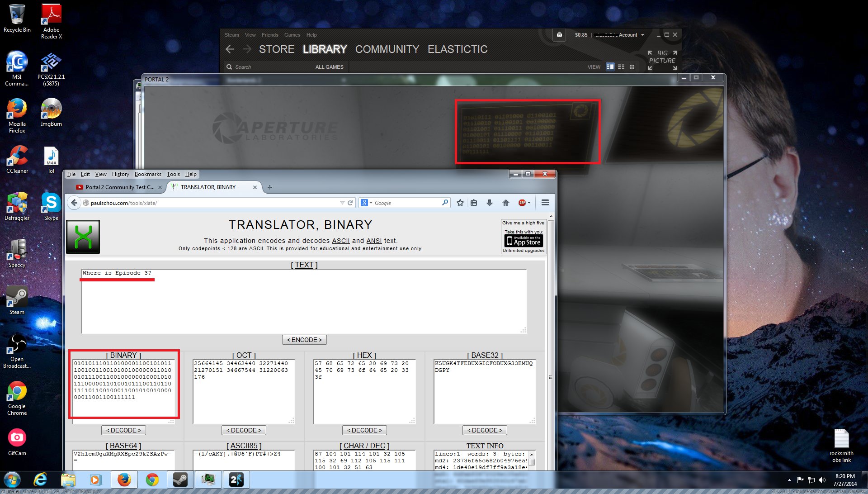Open PCSX2 1.2.1 desktop shortcut
The image size is (868, 494).
(x=51, y=68)
